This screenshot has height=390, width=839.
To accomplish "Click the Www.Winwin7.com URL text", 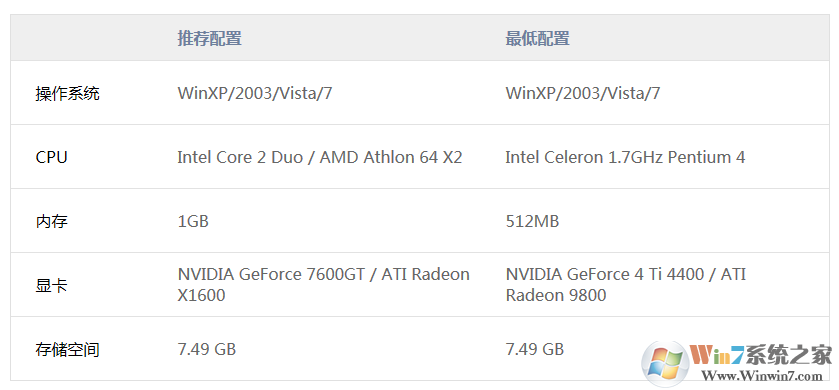I will tap(761, 376).
